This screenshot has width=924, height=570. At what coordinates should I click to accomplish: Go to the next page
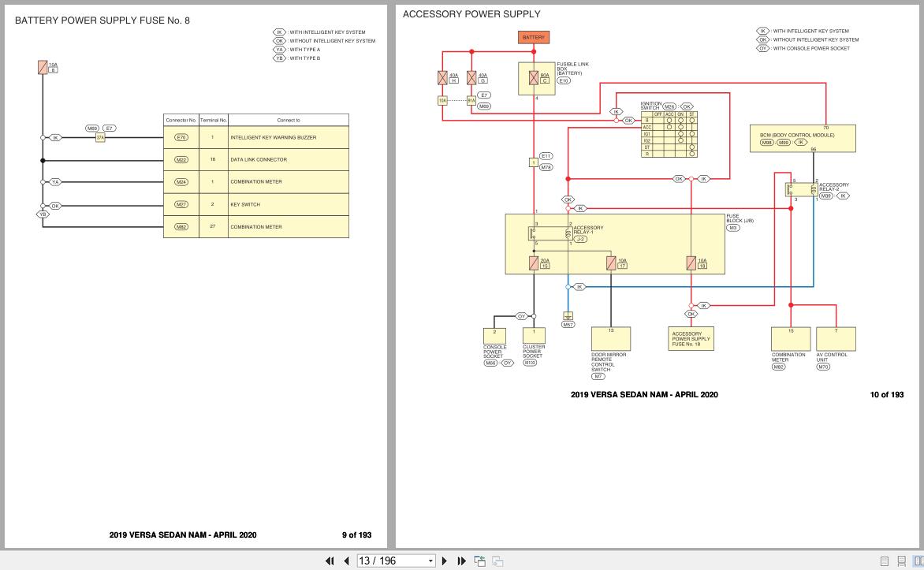[445, 561]
